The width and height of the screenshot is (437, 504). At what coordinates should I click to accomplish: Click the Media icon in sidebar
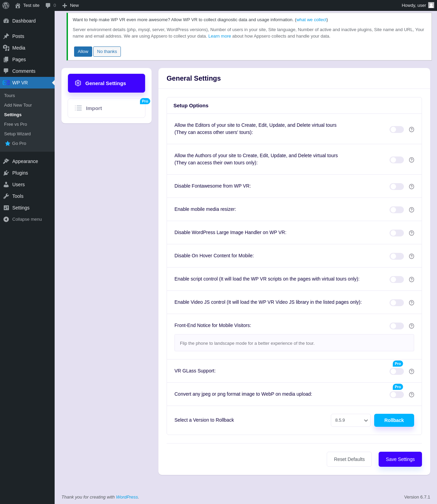coord(6,48)
